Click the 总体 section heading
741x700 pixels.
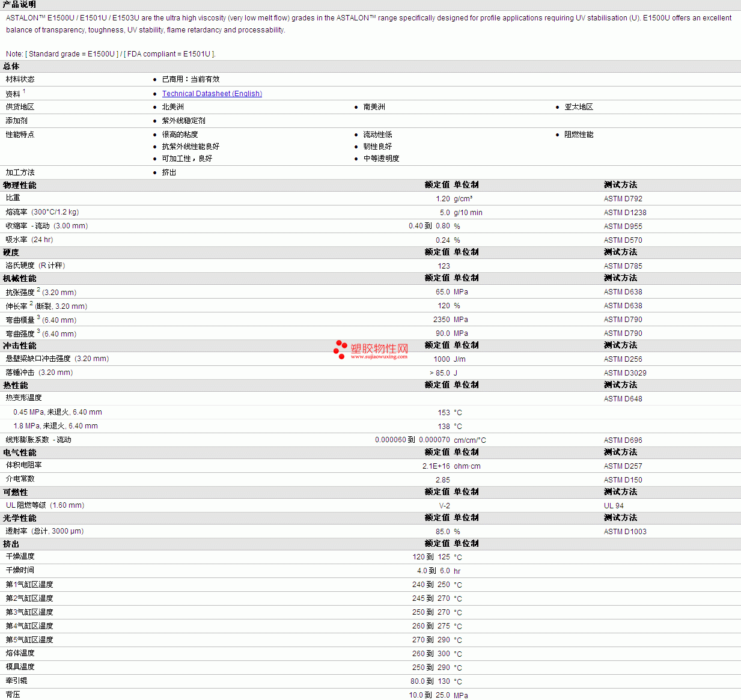(11, 67)
